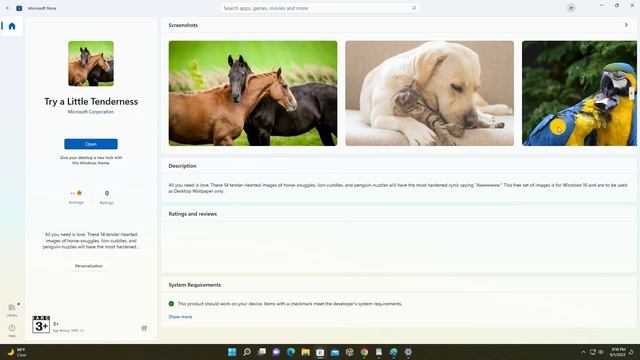
Task: Switch to Microsoft Store on the taskbar
Action: click(320, 352)
